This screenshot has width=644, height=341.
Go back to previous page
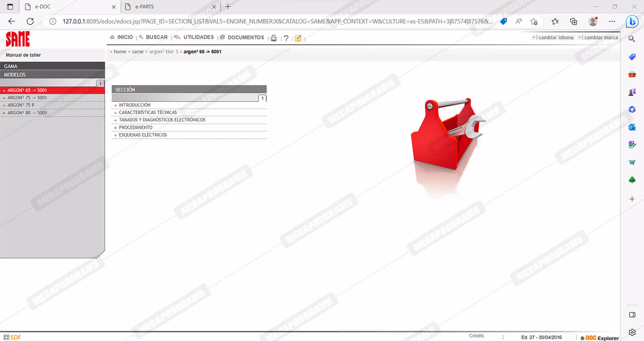click(x=12, y=21)
